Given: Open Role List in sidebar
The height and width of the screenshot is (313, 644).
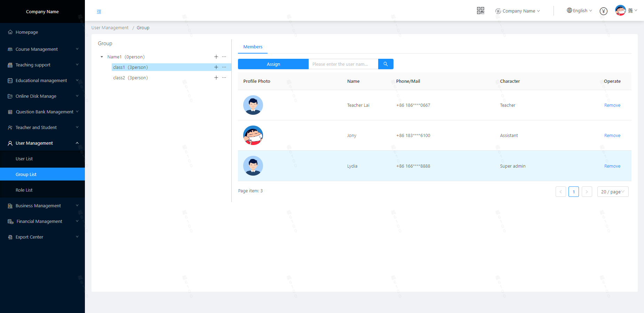Looking at the screenshot, I should click(x=24, y=190).
